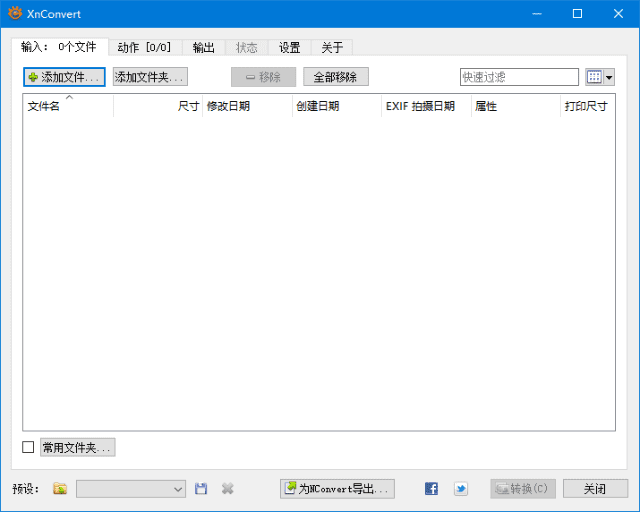Screen dimensions: 640x512
Task: Click the XnConvert app logo icon
Action: coord(15,14)
